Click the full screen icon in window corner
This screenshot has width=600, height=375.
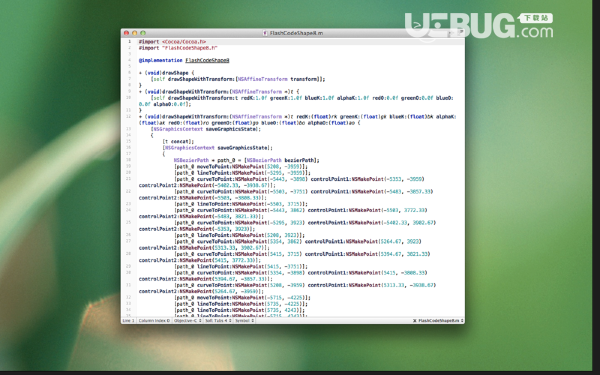point(460,33)
